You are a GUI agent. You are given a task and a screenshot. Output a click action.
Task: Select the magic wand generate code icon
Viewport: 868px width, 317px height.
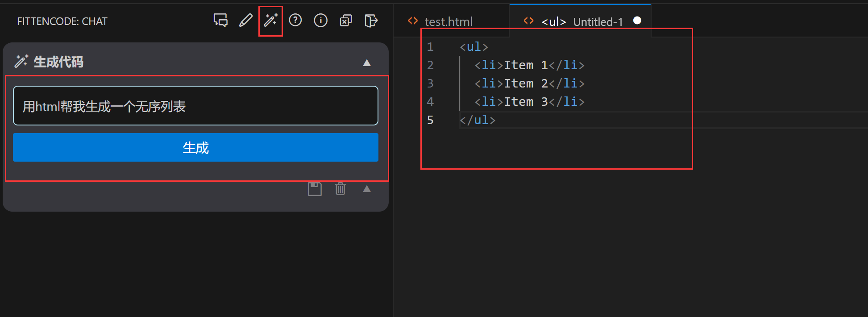point(270,21)
